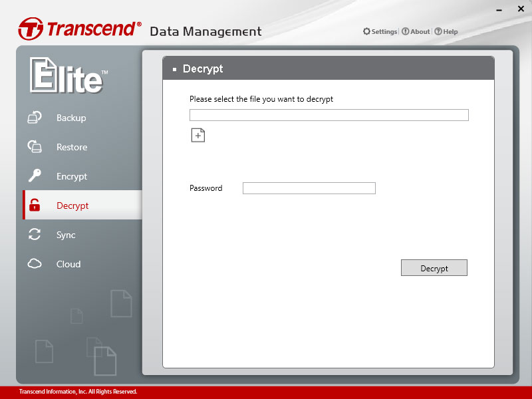The image size is (532, 399).
Task: Click the red open padlock Decrypt icon
Action: point(35,205)
